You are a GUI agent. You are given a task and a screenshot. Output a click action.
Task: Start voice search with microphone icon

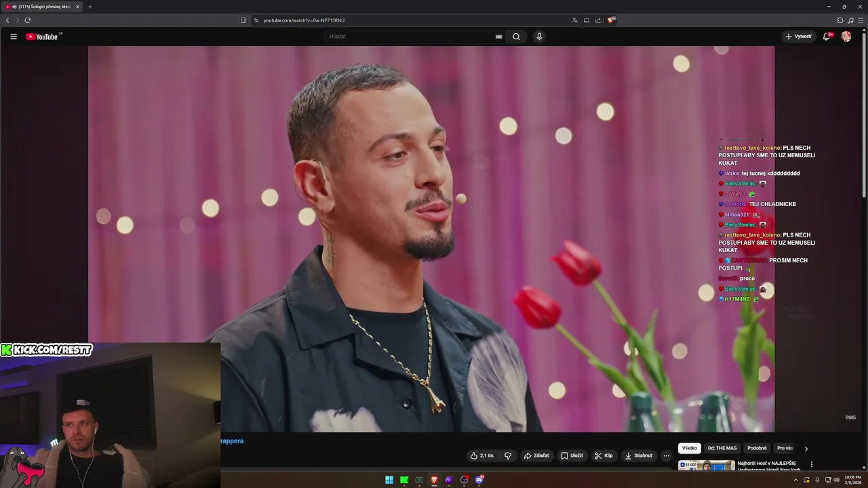pos(539,37)
